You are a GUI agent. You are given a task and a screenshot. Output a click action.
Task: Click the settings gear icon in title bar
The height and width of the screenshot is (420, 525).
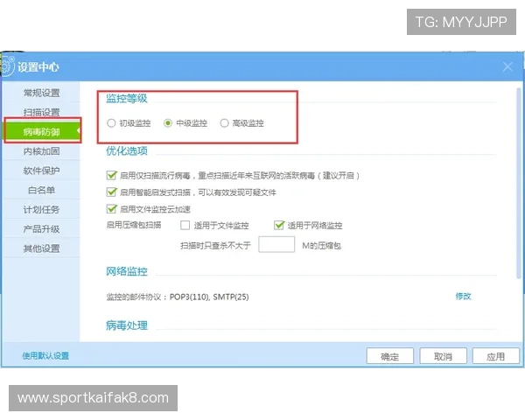coord(7,66)
